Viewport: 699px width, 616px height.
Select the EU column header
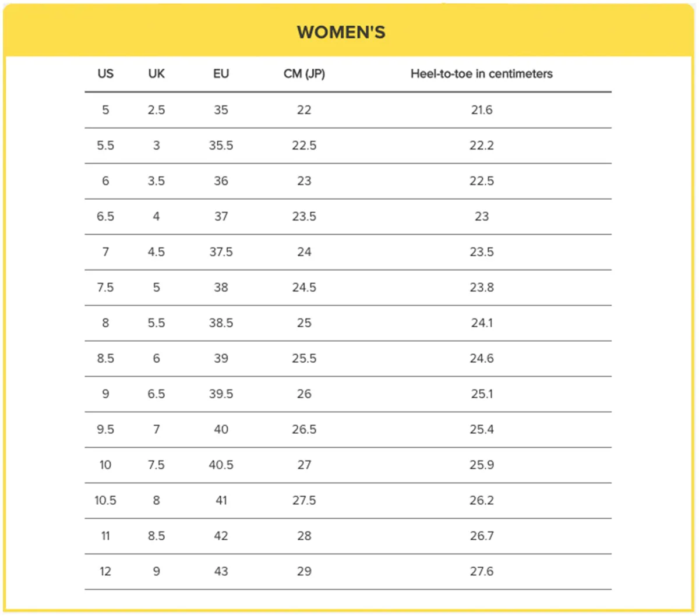tap(221, 74)
